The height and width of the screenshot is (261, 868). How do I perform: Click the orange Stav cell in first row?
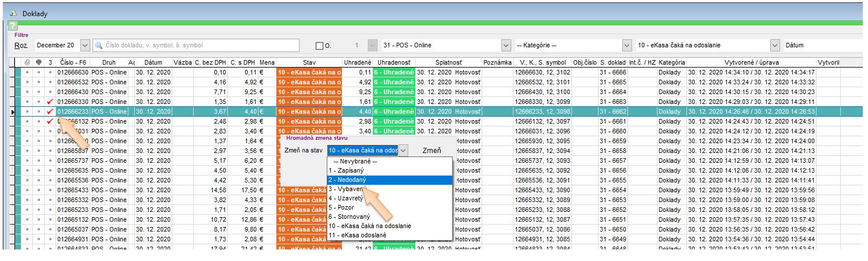[309, 72]
